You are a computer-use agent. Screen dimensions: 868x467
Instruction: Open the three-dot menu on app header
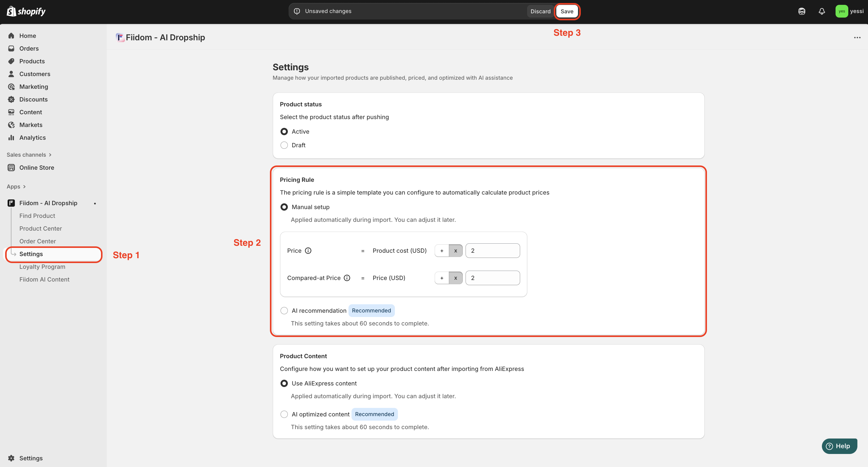pyautogui.click(x=857, y=38)
